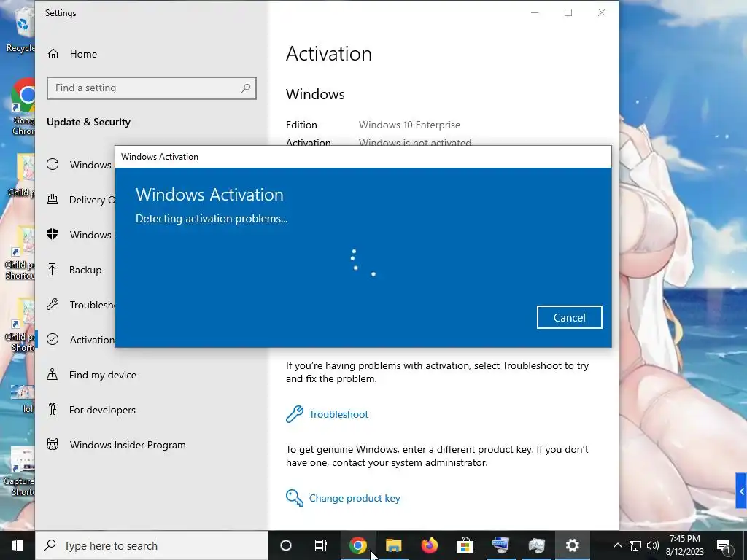Select Backup in the sidebar

75,270
